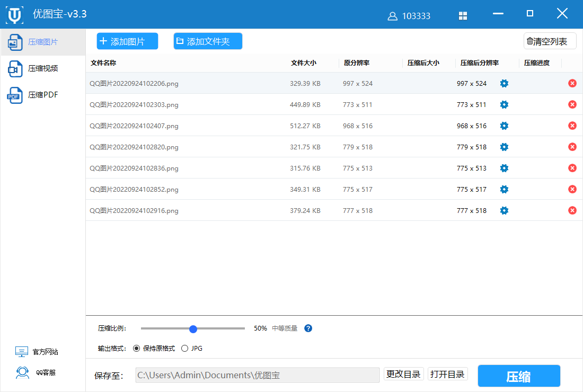Select file name QQ图片20220924102206.png
Screen dimensions: 583x392
134,84
